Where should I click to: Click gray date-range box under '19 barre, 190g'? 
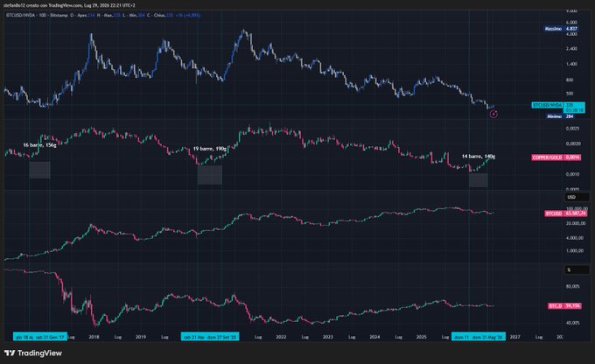click(210, 175)
